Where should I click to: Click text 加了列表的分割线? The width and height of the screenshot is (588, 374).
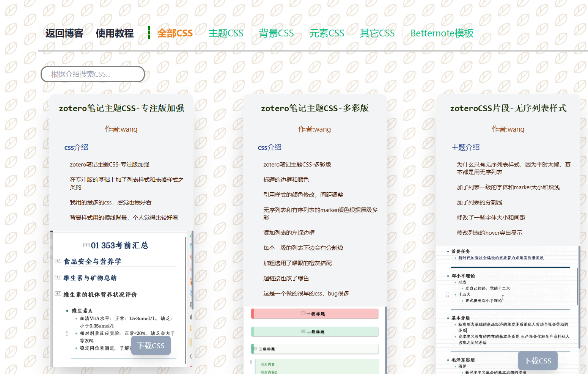pyautogui.click(x=480, y=203)
